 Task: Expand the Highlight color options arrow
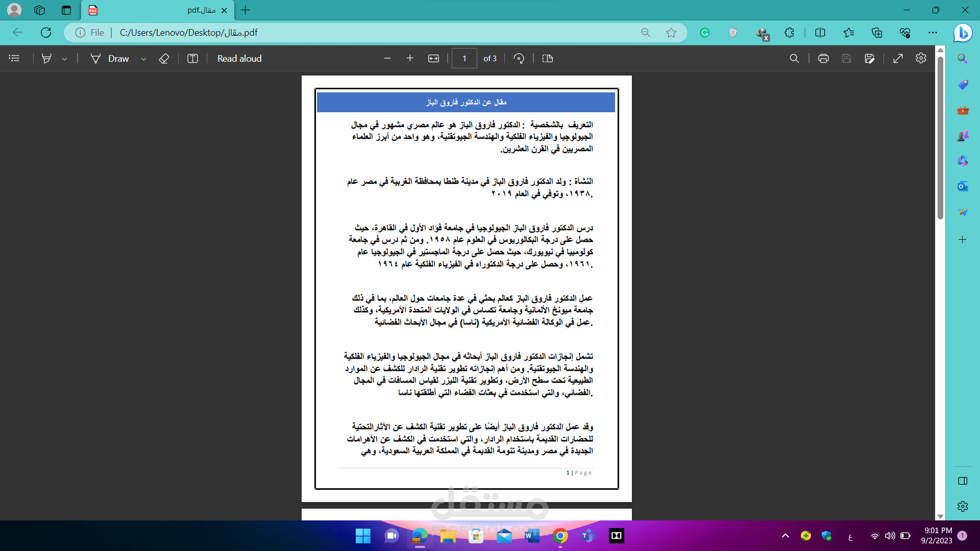point(64,59)
